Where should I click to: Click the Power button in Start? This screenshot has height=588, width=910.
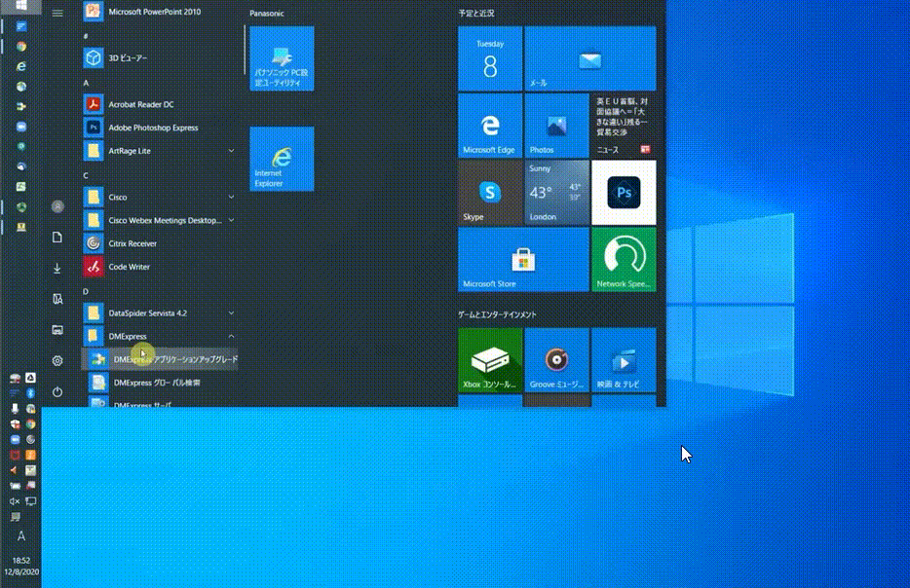tap(57, 392)
